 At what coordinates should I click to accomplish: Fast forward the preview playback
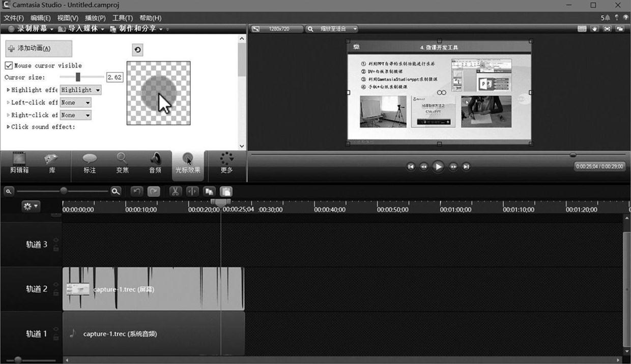pos(453,166)
